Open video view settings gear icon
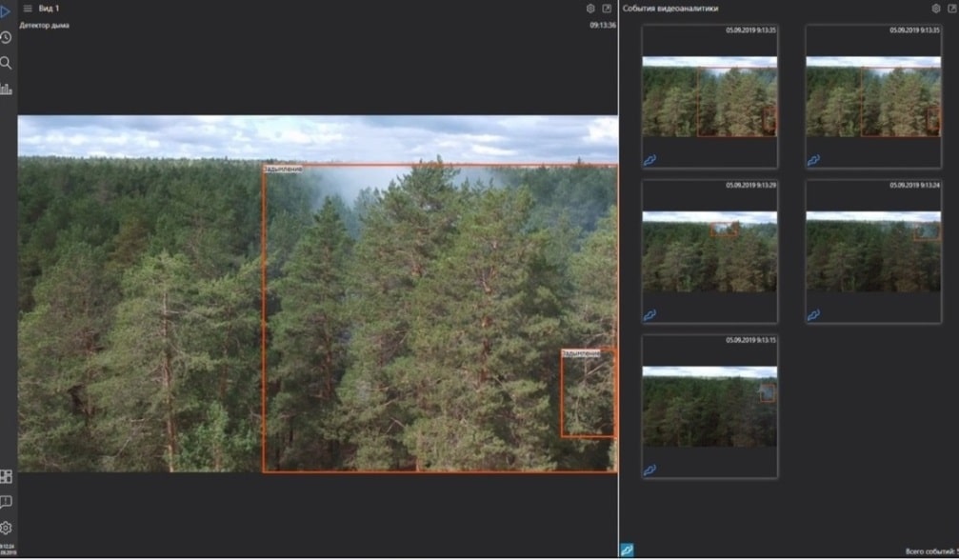959x560 pixels. 590,9
